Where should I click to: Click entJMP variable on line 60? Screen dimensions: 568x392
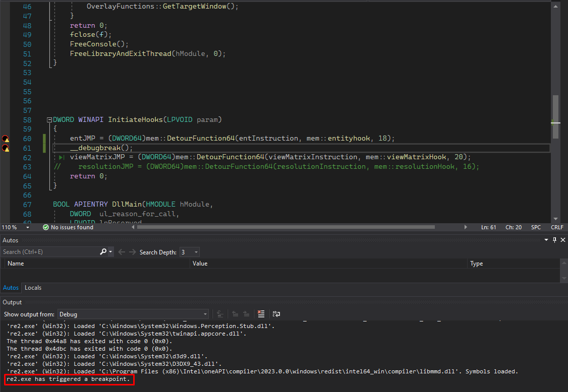(82, 138)
